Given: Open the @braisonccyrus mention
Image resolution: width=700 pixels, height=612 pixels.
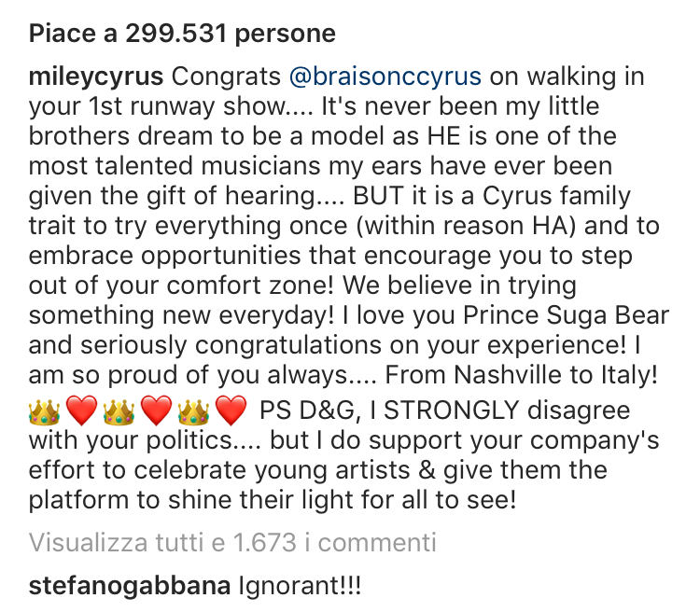Looking at the screenshot, I should click(x=385, y=76).
